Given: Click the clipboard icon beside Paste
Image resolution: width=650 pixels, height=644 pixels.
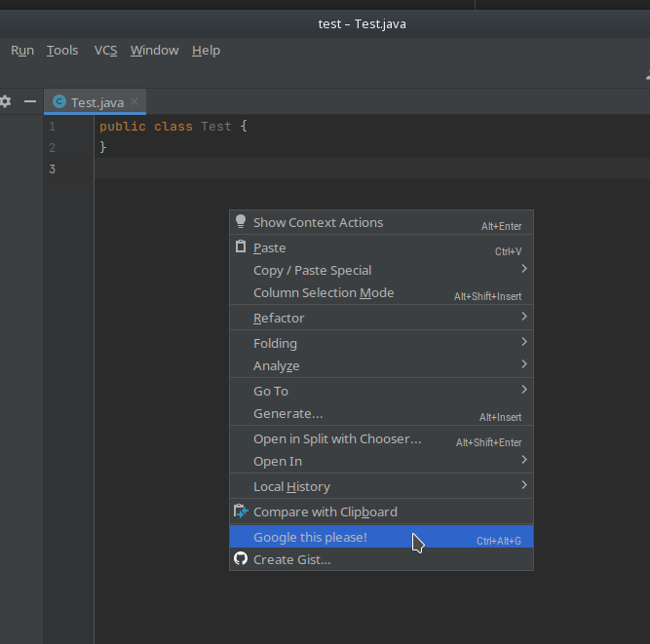Looking at the screenshot, I should pos(241,246).
